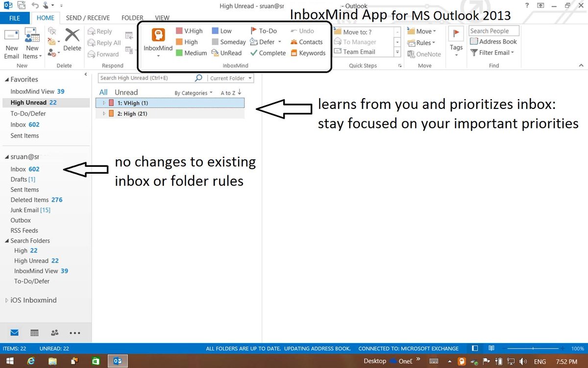Expand the 1: VHigh group

click(104, 103)
